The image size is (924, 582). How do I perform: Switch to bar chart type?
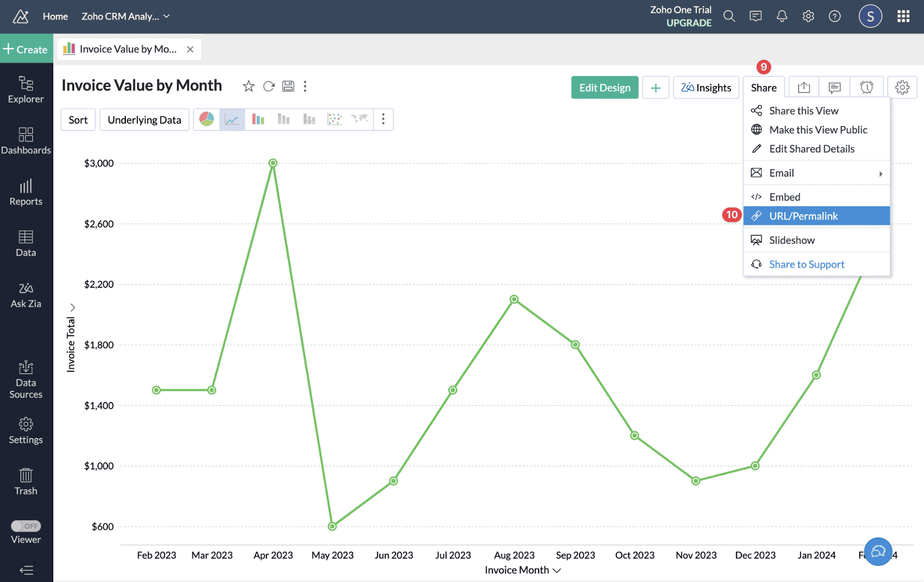click(x=258, y=120)
